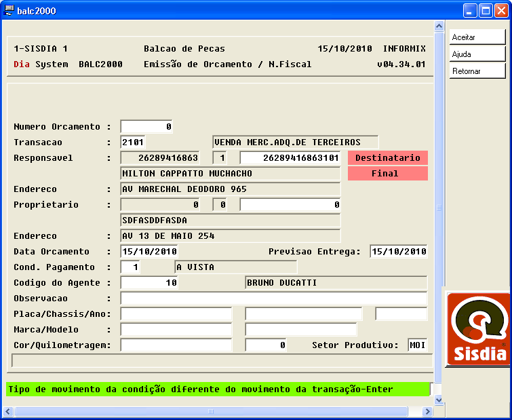Screen dimensions: 512x420
Task: Click the version text v04.34.01
Action: pos(401,64)
